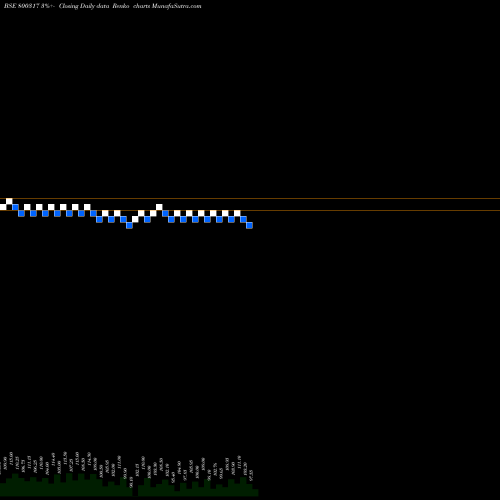500x500 pixels.
Task: Click the chart title text at top
Action: pos(103,6)
